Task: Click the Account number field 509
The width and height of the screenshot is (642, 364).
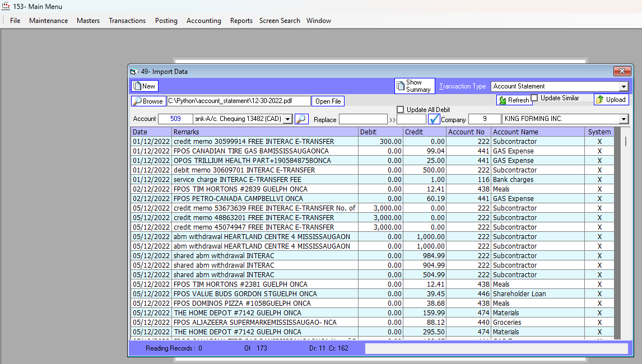Action: pyautogui.click(x=175, y=119)
